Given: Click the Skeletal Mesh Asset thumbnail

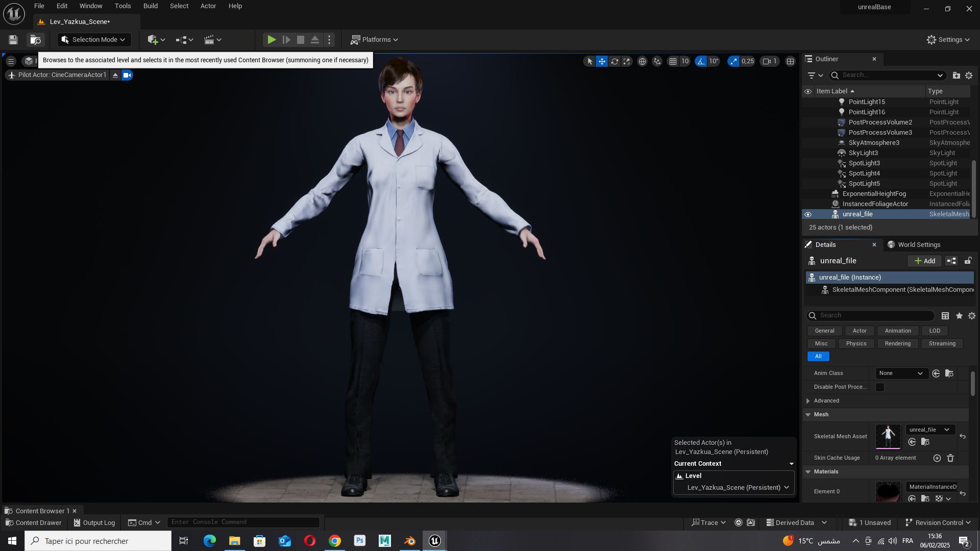Looking at the screenshot, I should click(x=888, y=437).
